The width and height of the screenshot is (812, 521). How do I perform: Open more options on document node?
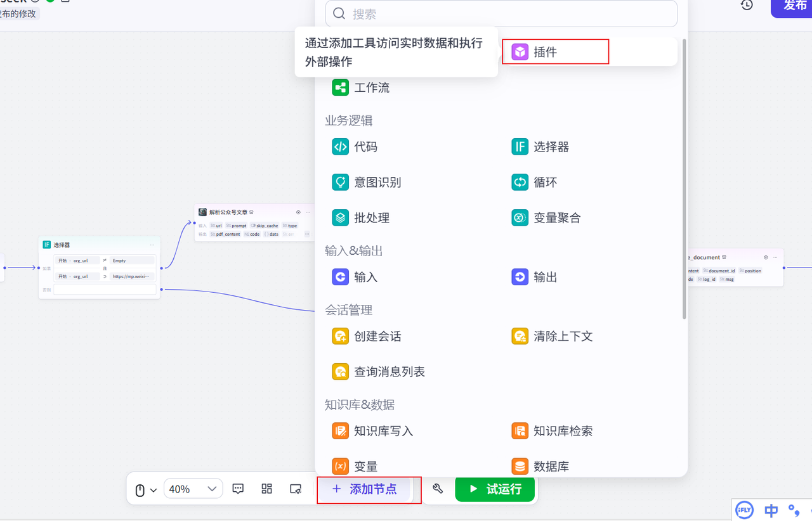tap(775, 257)
